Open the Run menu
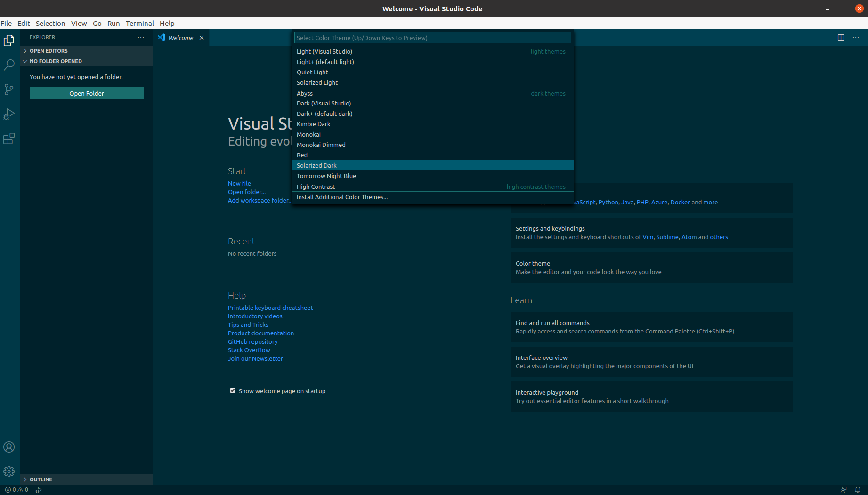Screen dimensions: 868x495 point(114,23)
